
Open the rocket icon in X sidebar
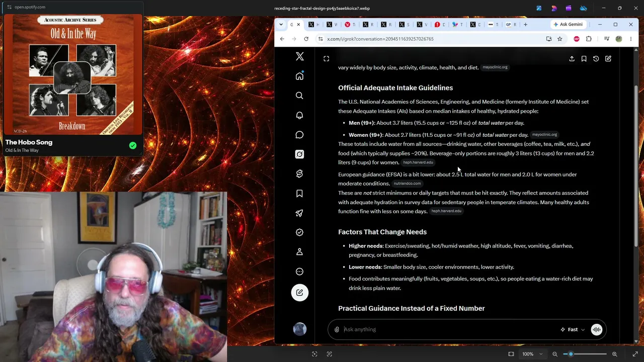click(x=299, y=213)
